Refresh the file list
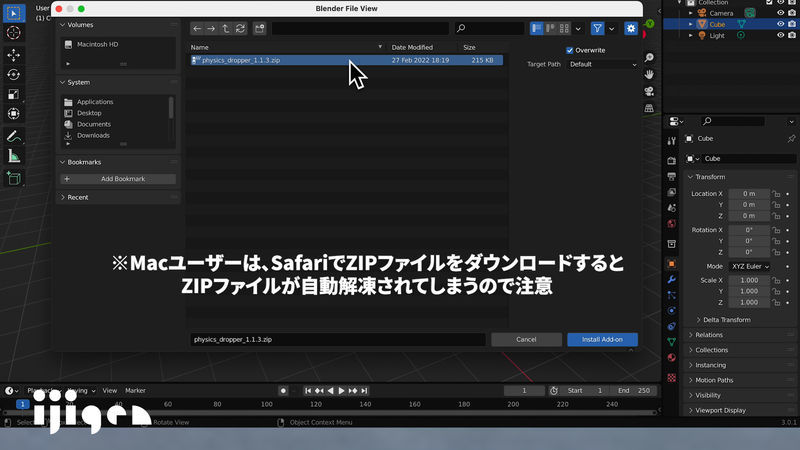This screenshot has width=800, height=450. click(240, 29)
